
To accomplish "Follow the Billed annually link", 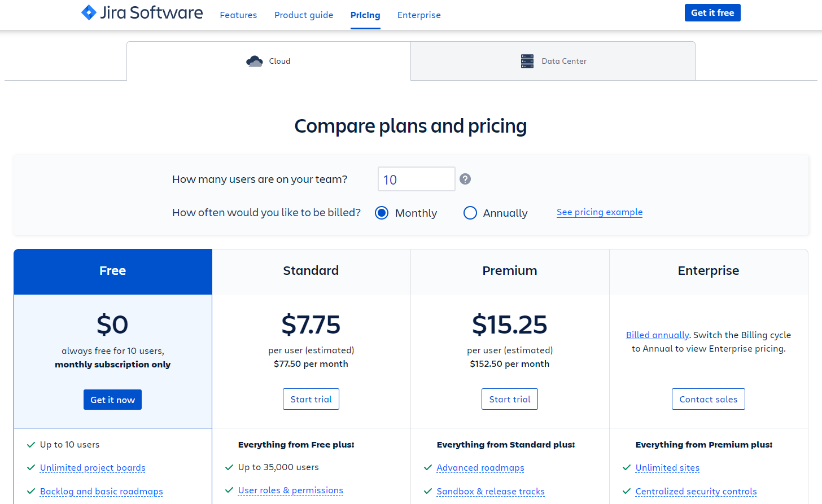I will pyautogui.click(x=657, y=335).
